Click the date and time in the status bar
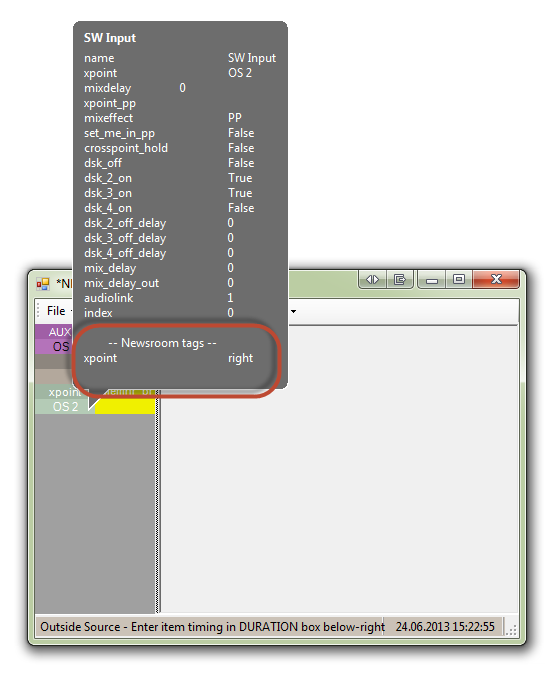560x675 pixels. (x=445, y=626)
